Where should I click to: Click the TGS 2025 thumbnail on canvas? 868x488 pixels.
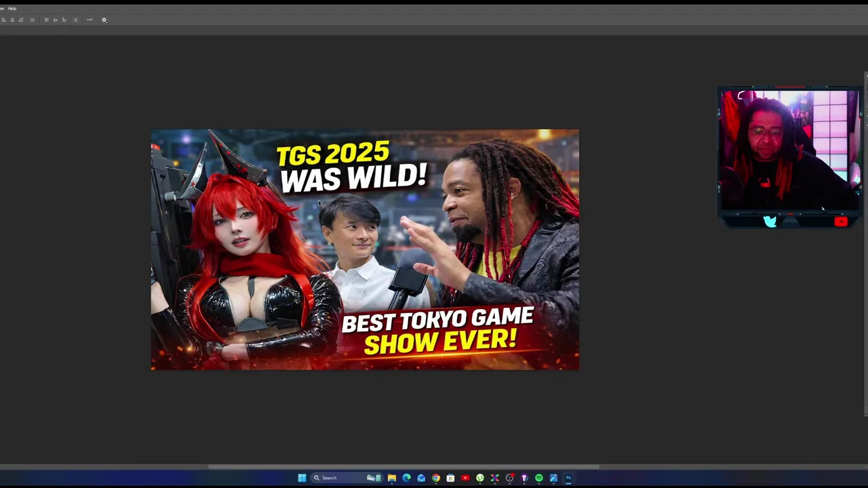pos(365,249)
